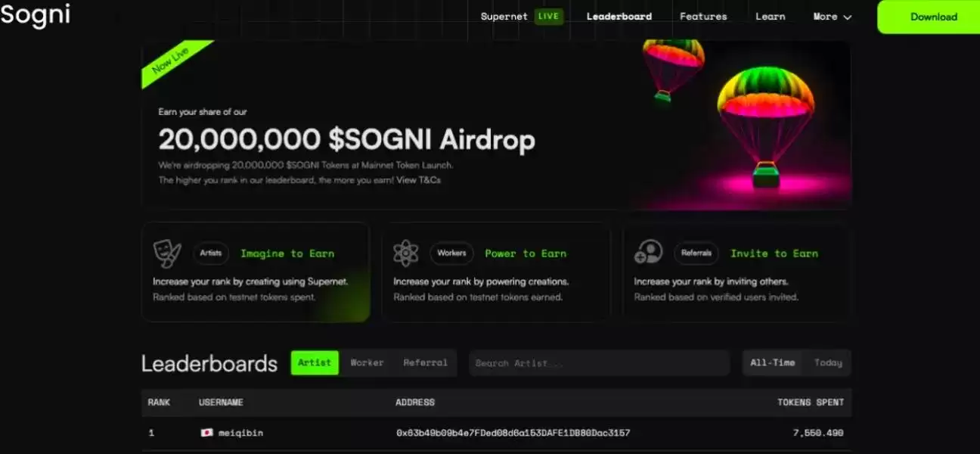This screenshot has height=454, width=980.
Task: Switch leaderboard to the Worker tab
Action: pyautogui.click(x=367, y=363)
